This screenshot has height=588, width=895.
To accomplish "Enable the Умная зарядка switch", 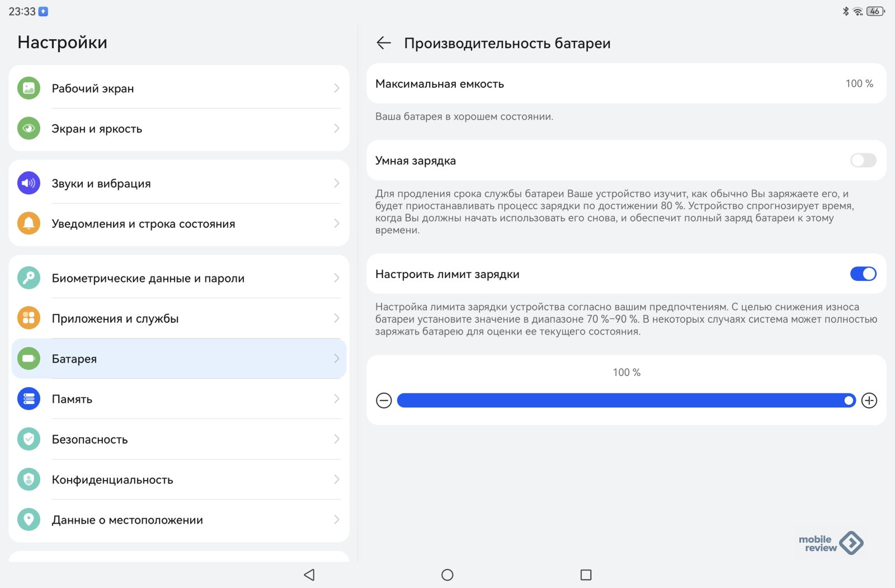I will 863,161.
